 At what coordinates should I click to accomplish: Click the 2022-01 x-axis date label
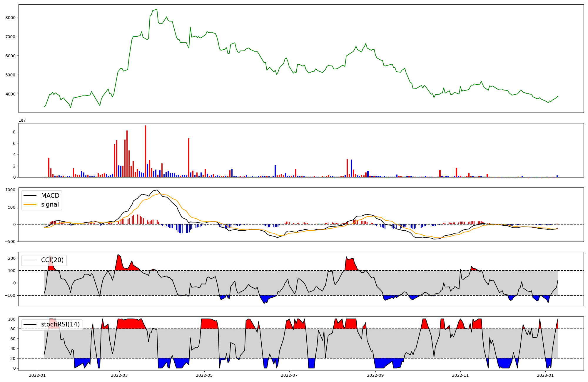[37, 375]
